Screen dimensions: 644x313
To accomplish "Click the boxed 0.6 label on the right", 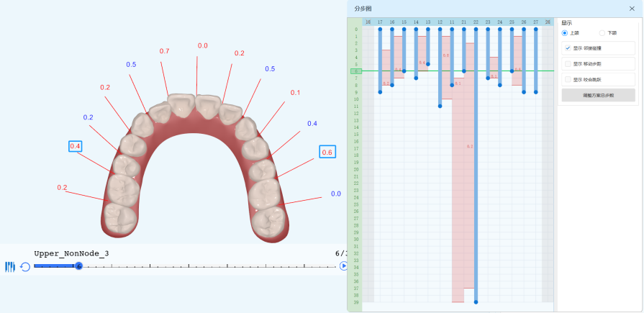I will coord(327,152).
